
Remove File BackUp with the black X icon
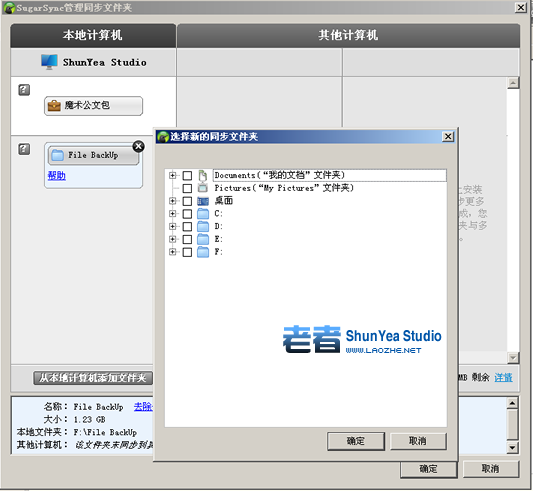[138, 146]
